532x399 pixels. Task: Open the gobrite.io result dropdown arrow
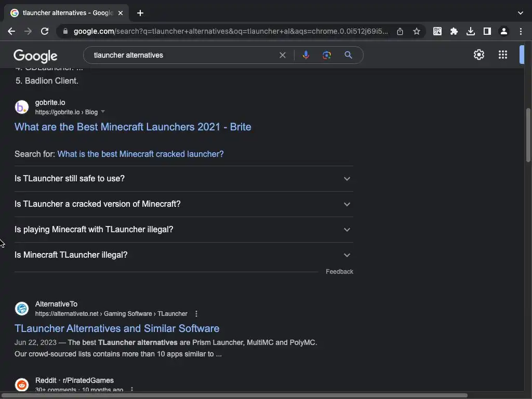pyautogui.click(x=103, y=112)
